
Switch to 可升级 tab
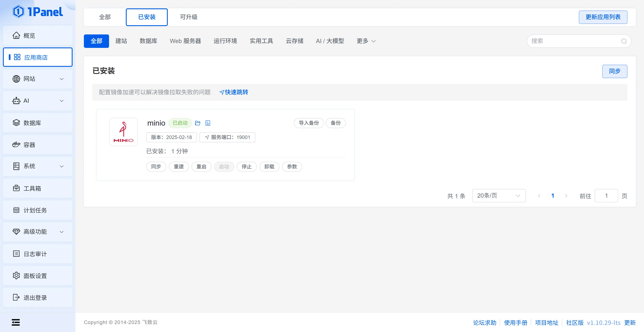coord(189,17)
